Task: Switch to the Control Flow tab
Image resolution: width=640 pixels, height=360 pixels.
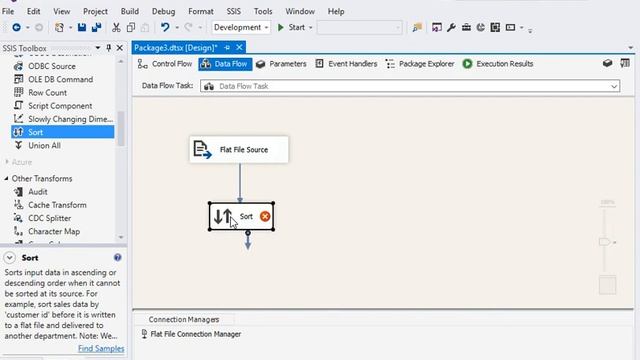Action: (x=165, y=64)
